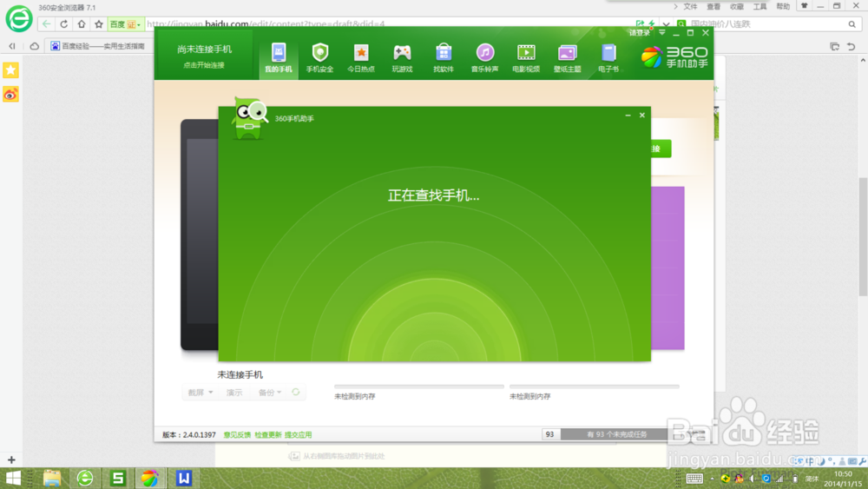Click the tab list back icon
The width and height of the screenshot is (868, 489).
click(11, 46)
